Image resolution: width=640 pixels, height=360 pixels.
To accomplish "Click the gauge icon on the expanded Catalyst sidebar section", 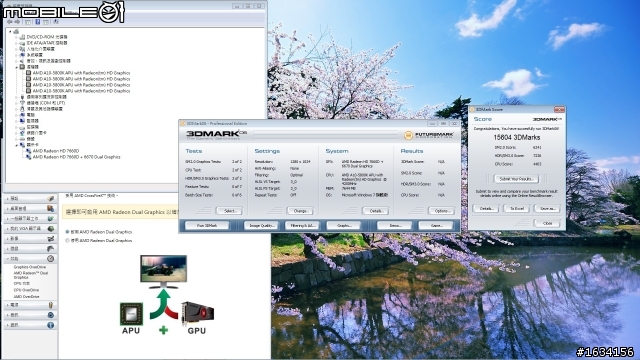I will pyautogui.click(x=51, y=259).
